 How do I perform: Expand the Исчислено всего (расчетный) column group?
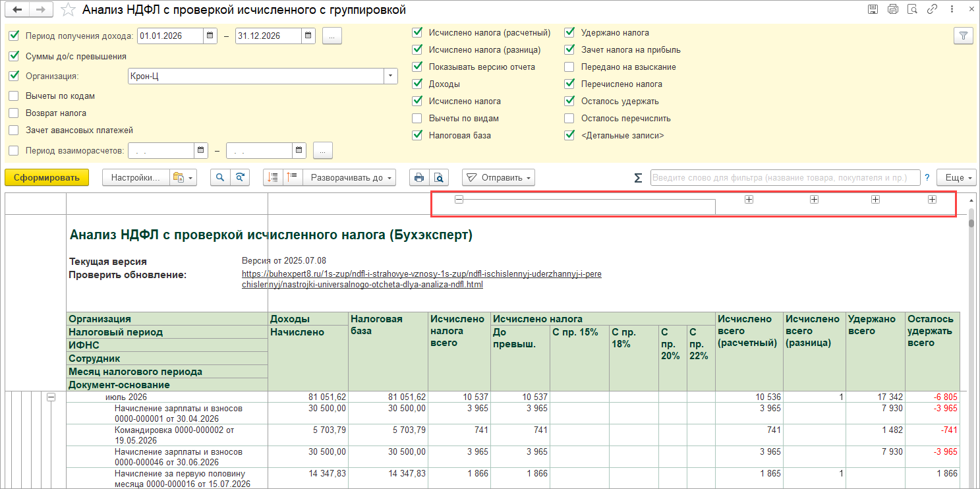tap(749, 200)
